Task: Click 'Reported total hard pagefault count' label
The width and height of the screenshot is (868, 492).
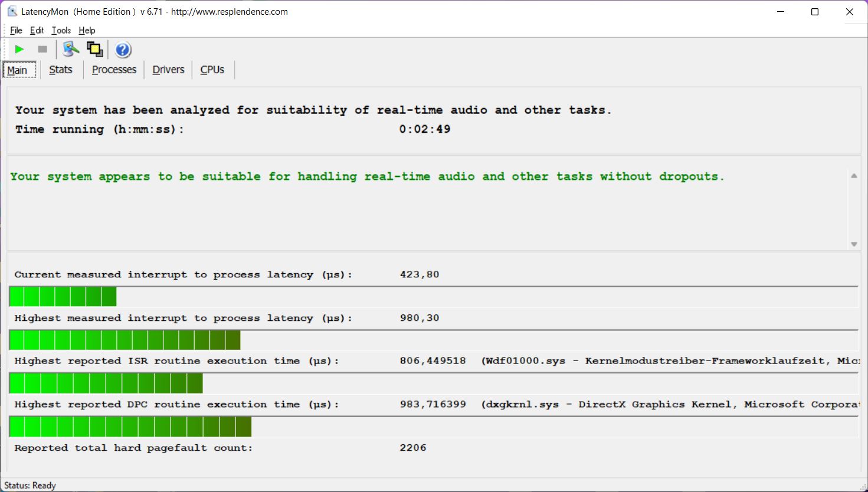Action: 133,448
